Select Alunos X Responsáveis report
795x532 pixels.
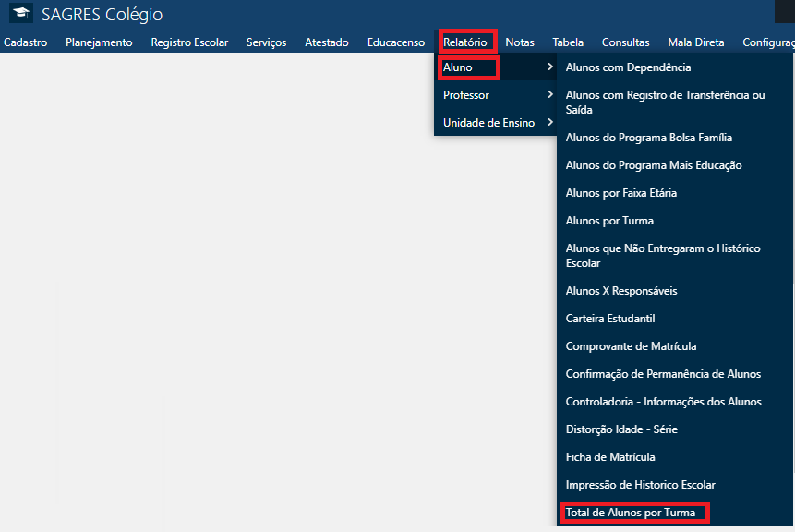pyautogui.click(x=620, y=291)
